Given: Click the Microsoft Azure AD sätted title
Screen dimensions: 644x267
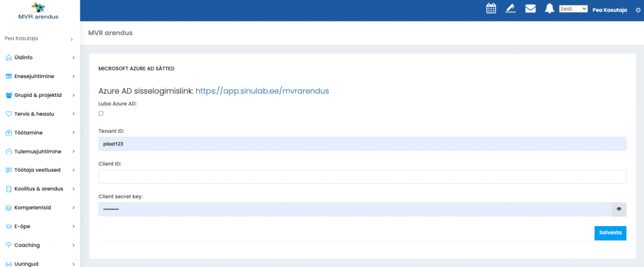Looking at the screenshot, I should coord(136,69).
